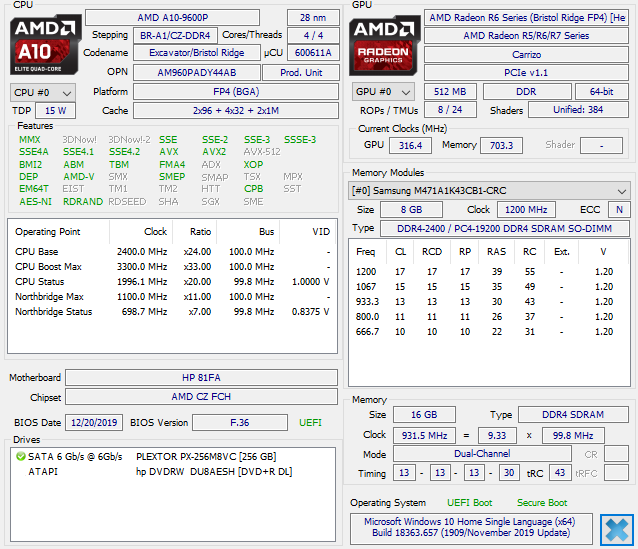Click the AMD-V feature label
This screenshot has height=549, width=638.
(79, 177)
